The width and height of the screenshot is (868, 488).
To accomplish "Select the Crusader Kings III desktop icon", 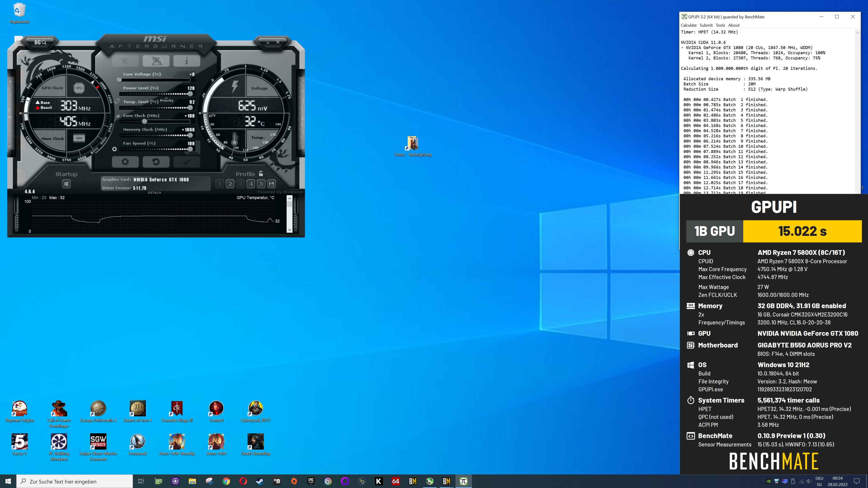I will click(x=177, y=412).
